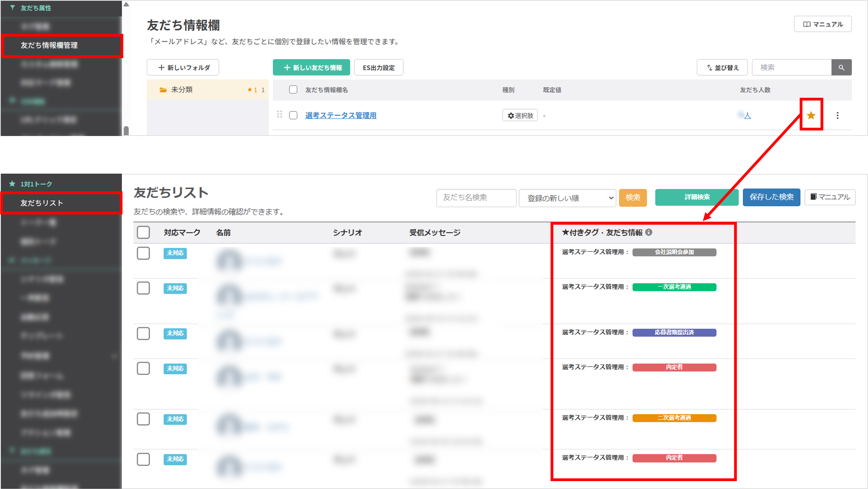
Task: Click the 未分類 folder icon
Action: (x=163, y=90)
